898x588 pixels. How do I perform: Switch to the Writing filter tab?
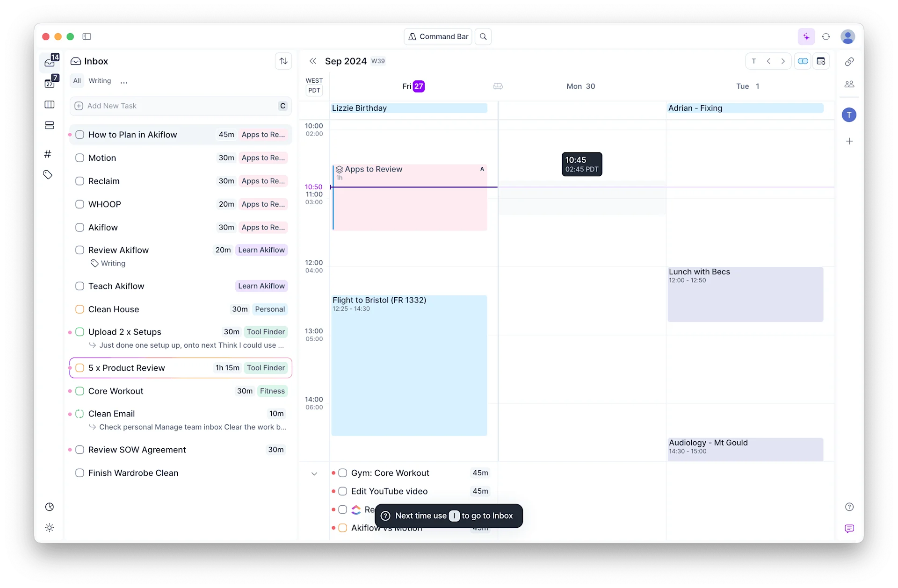click(99, 80)
